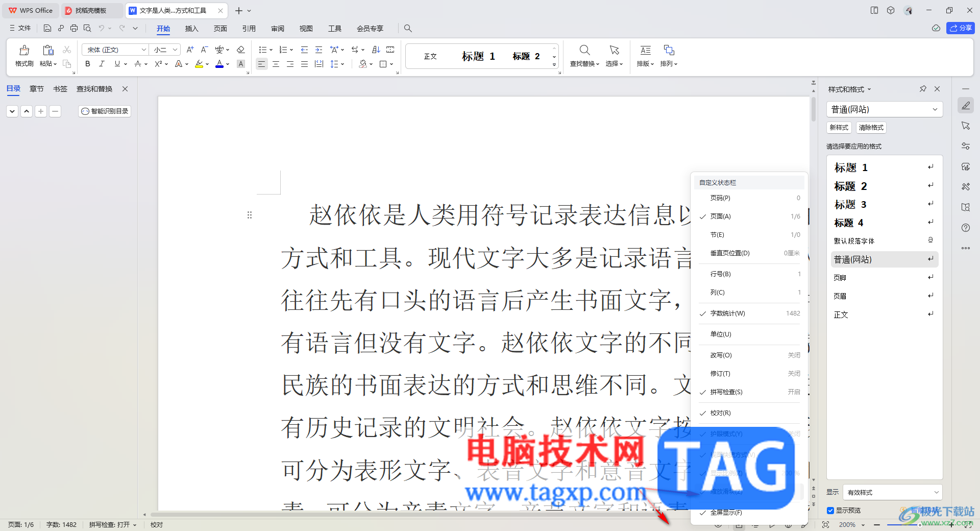The width and height of the screenshot is (980, 531).
Task: Click the 清除格式 button
Action: pos(871,128)
